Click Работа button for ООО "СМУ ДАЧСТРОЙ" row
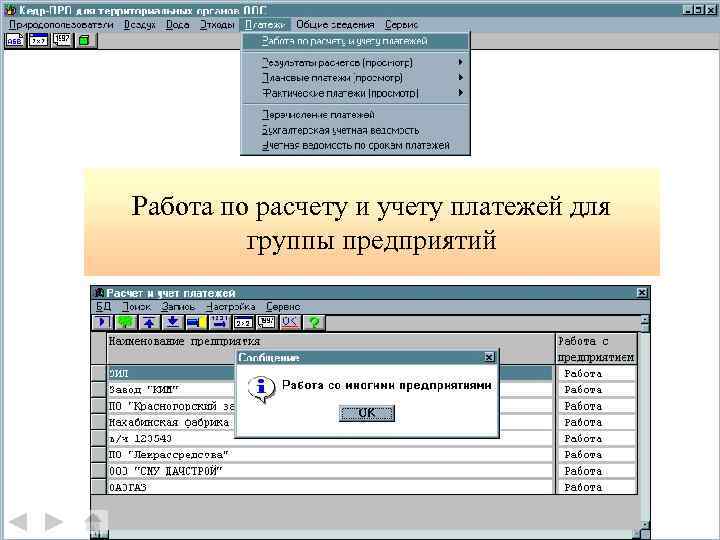 pos(596,471)
